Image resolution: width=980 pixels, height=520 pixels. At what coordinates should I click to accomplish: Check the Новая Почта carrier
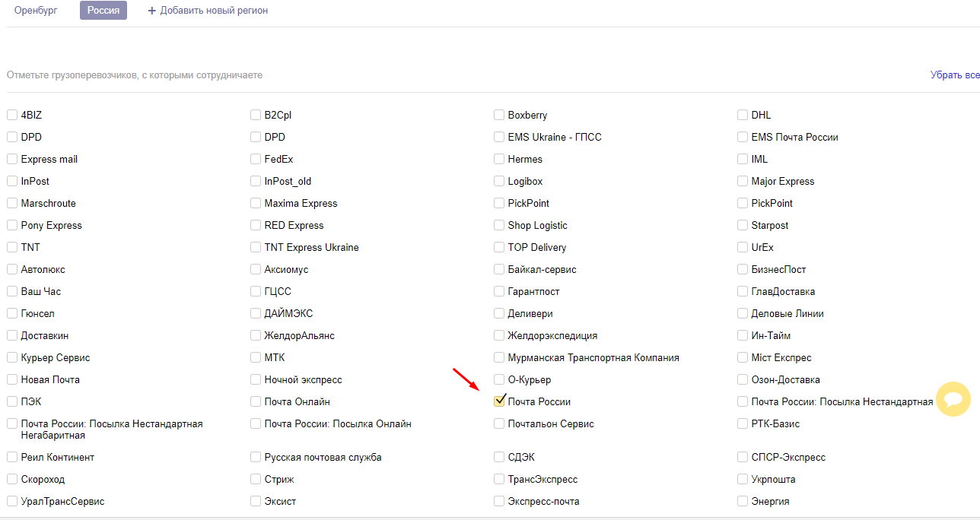tap(12, 379)
